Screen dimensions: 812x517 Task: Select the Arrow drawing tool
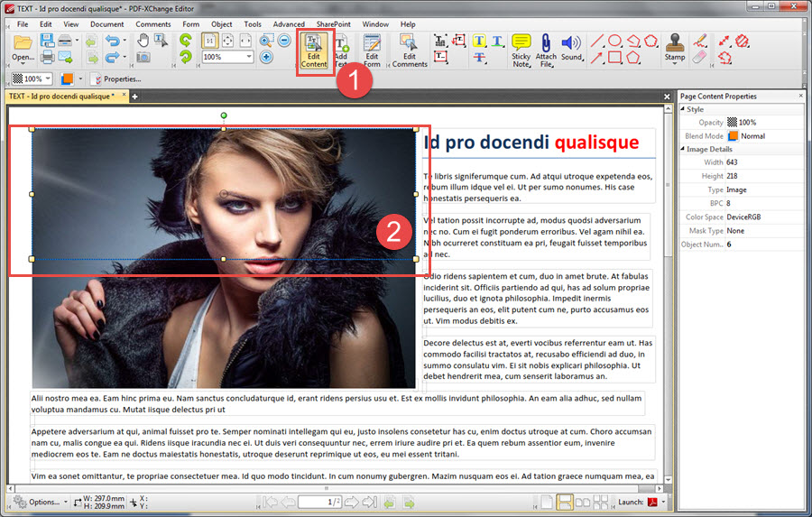[x=596, y=58]
